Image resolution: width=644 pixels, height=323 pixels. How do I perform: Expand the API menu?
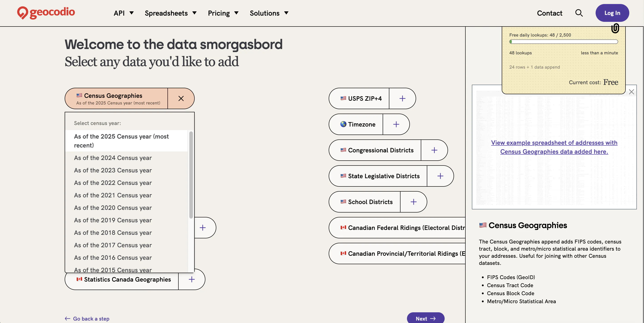pyautogui.click(x=124, y=13)
